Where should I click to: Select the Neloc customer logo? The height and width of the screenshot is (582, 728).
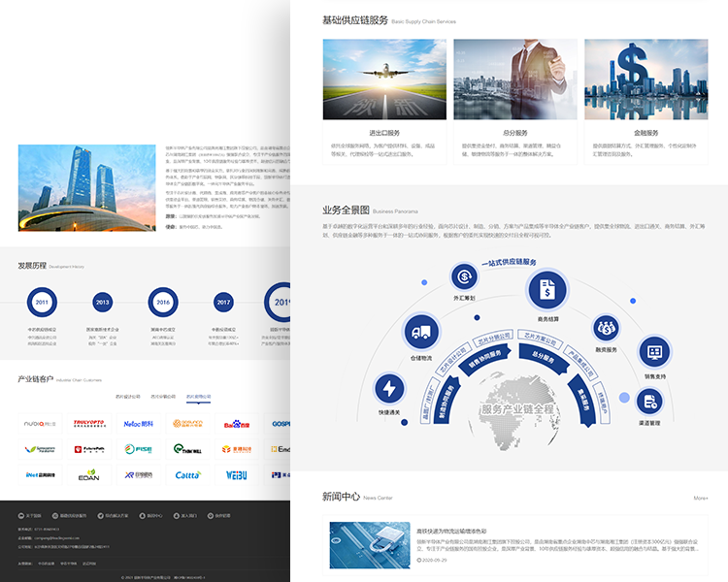(139, 424)
